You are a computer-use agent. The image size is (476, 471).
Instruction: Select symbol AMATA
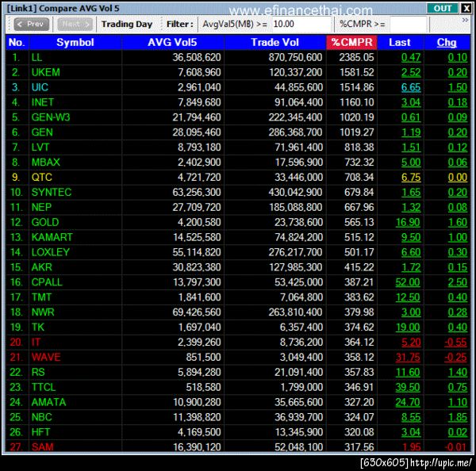[x=48, y=402]
